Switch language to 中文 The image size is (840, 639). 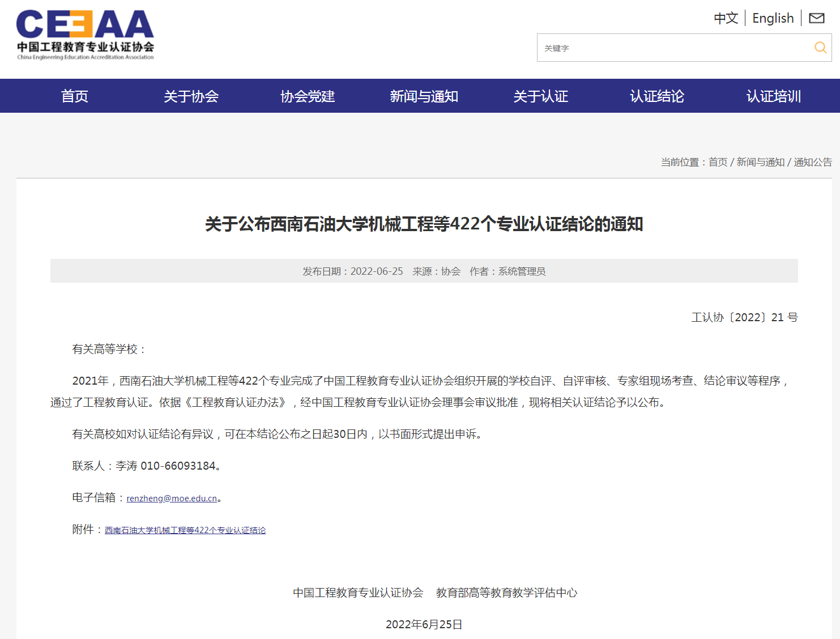[x=726, y=18]
